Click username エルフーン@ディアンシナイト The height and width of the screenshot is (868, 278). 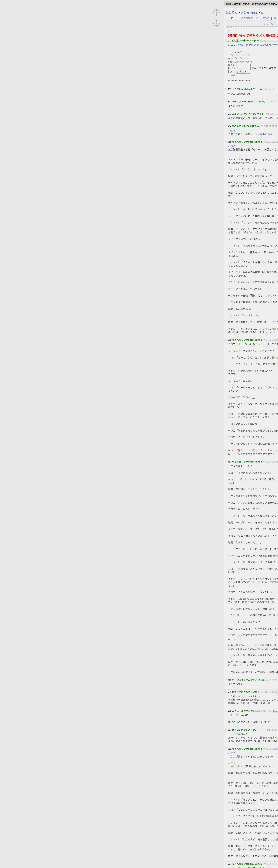click(248, 114)
